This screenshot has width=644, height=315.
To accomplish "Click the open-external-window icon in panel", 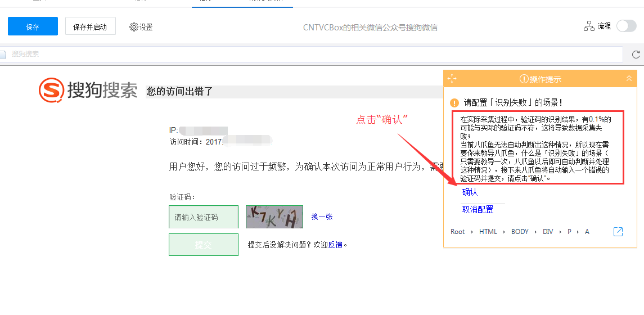I will (x=618, y=232).
